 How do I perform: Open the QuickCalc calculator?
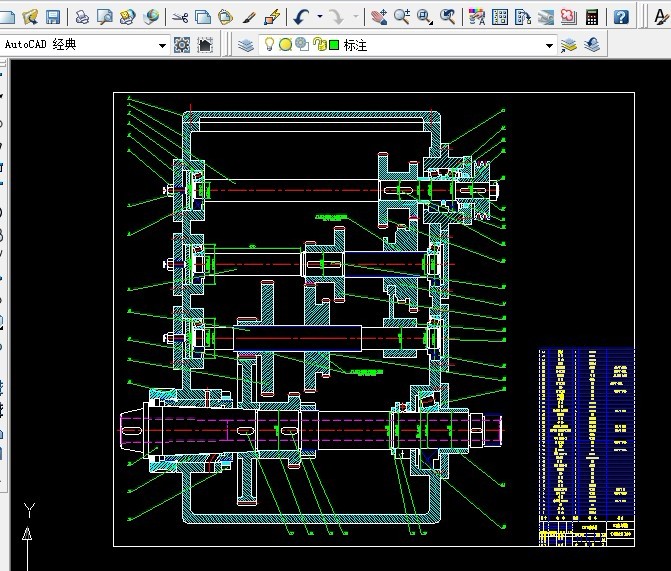click(x=593, y=17)
